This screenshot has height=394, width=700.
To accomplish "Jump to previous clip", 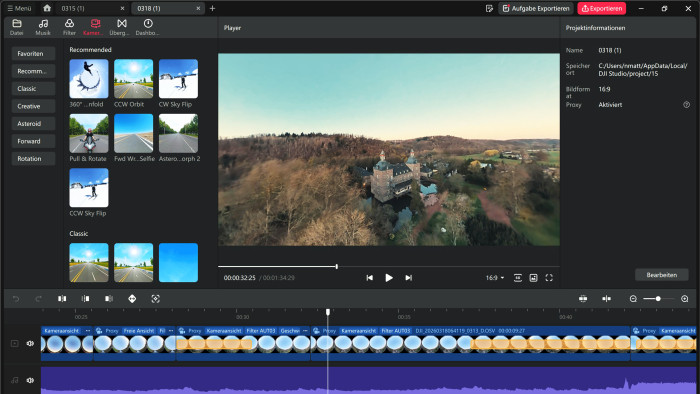I will point(370,278).
